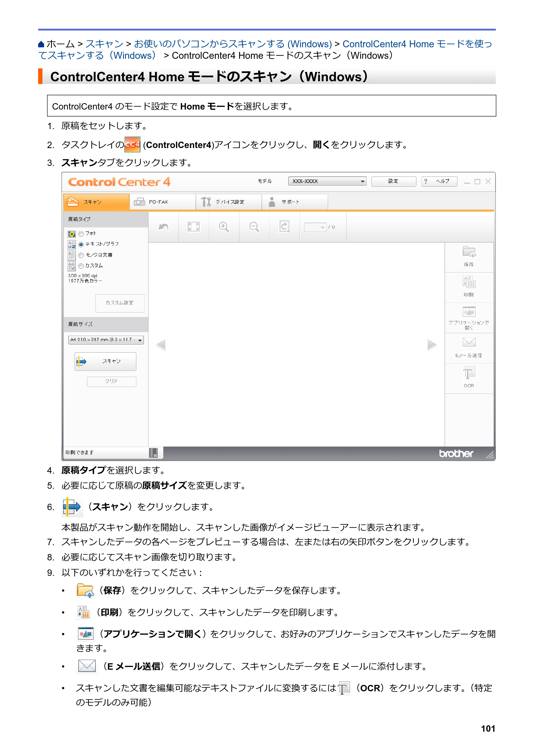
Task: Show next page with right arrow
Action: tap(432, 345)
